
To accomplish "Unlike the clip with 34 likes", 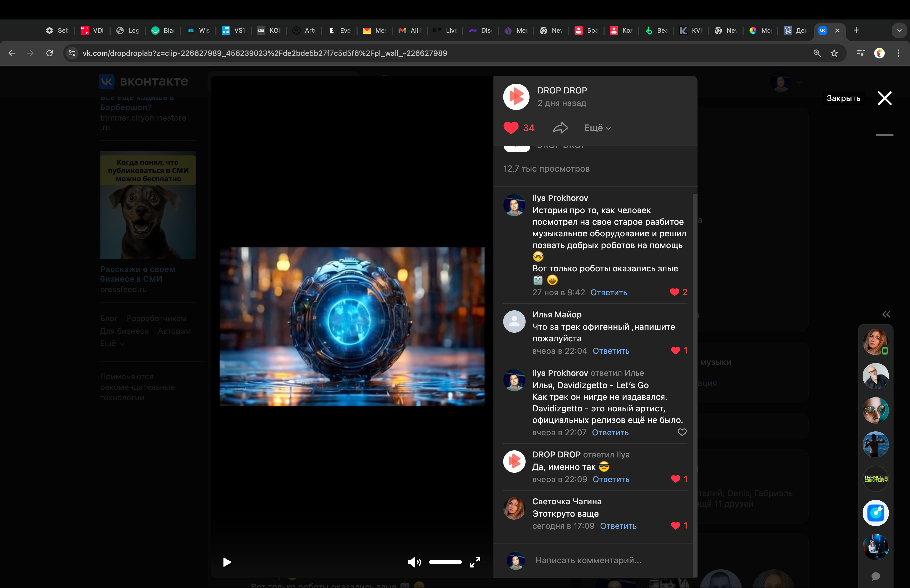I will tap(511, 128).
